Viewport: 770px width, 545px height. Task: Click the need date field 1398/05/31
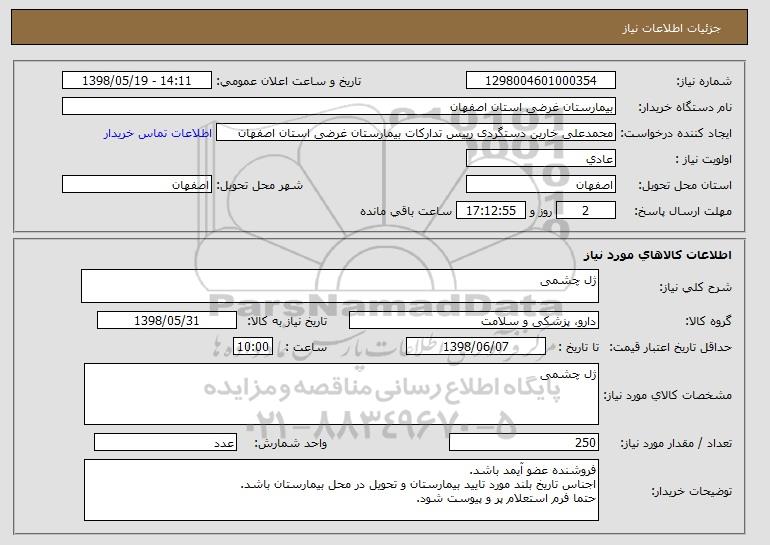tap(167, 321)
